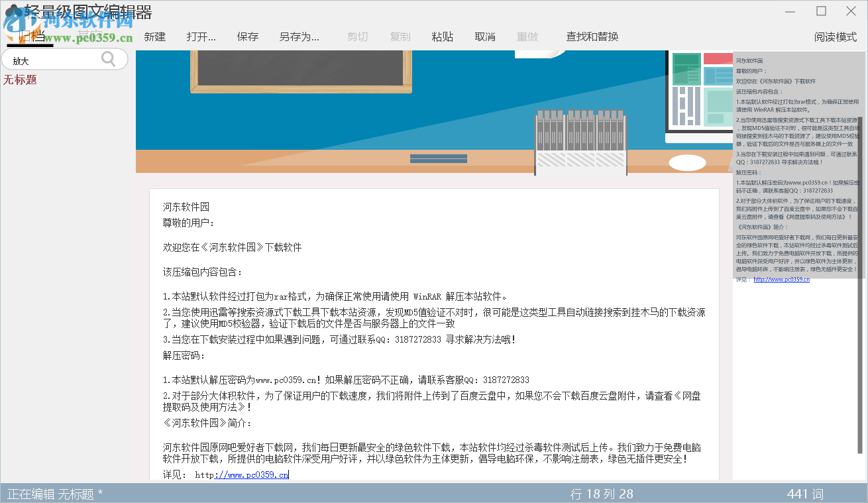
Task: Open the 查找和替换 find and replace tool
Action: click(x=592, y=37)
